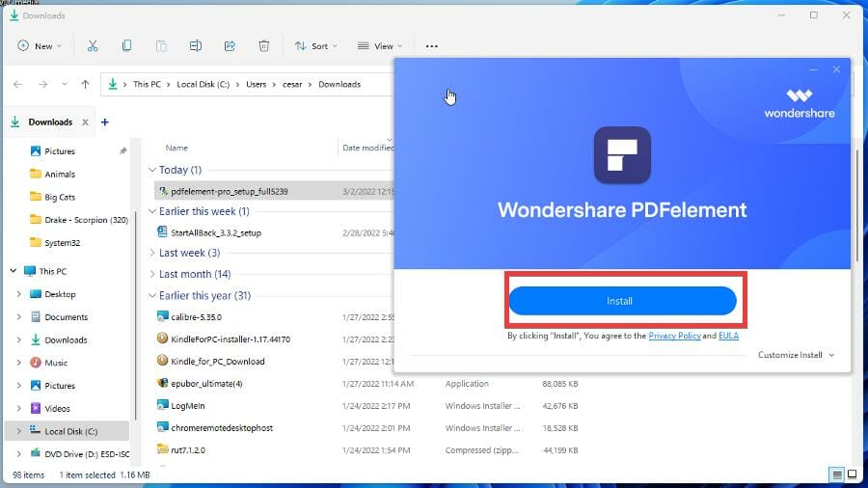Expand the Music tree node chevron

click(19, 363)
